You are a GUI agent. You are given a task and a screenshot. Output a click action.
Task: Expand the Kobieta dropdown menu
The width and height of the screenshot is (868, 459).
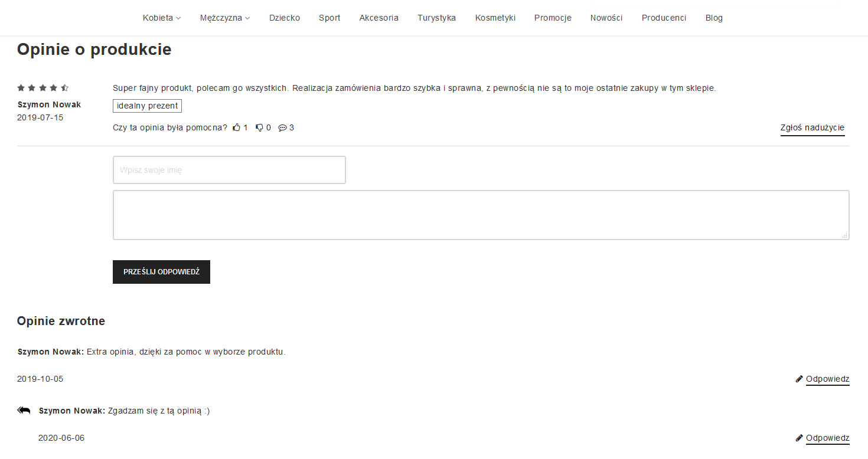161,18
